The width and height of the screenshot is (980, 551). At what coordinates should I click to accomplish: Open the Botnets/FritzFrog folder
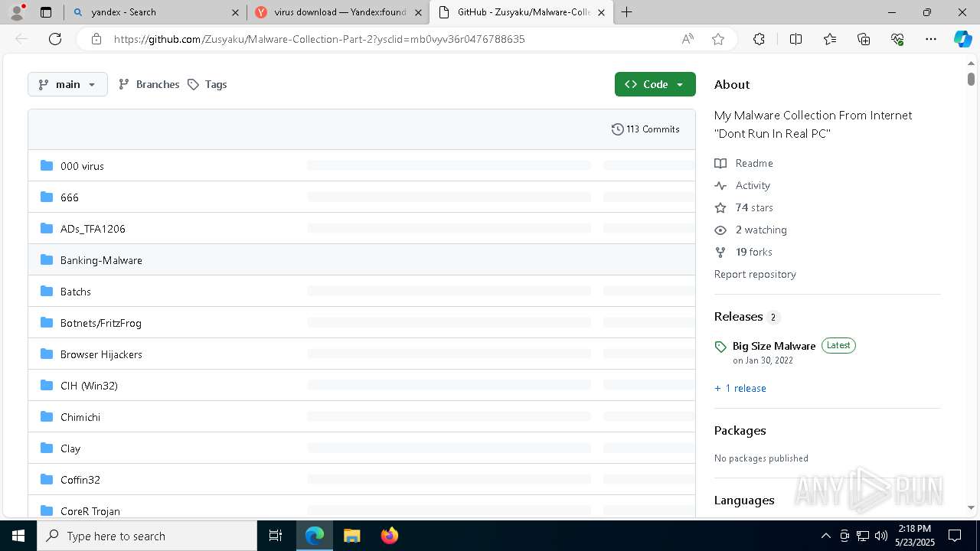coord(101,323)
